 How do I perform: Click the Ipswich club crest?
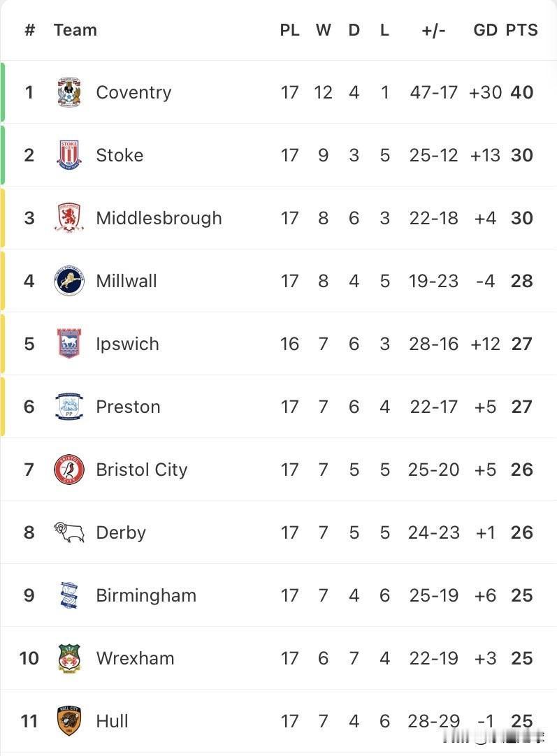(x=69, y=344)
